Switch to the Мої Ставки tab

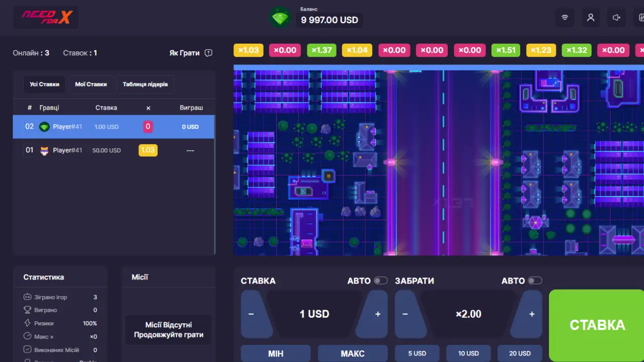[91, 84]
